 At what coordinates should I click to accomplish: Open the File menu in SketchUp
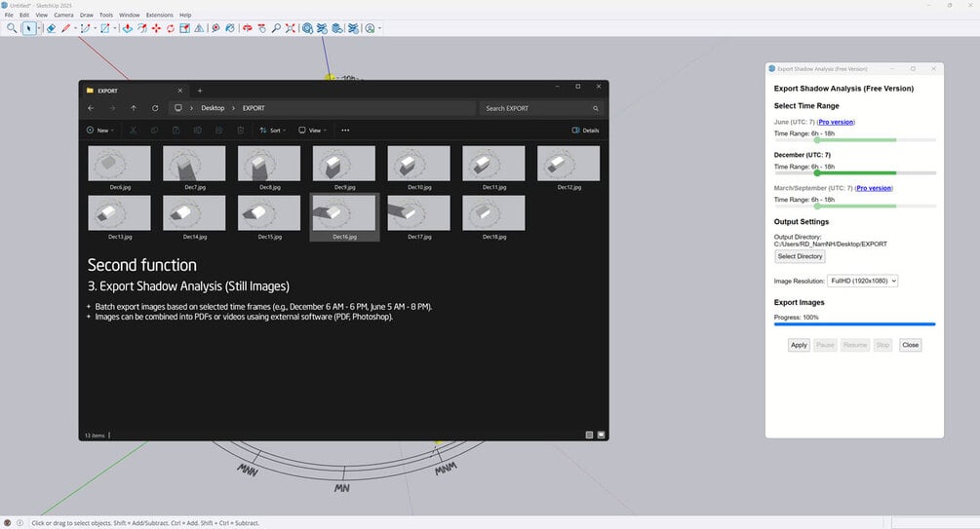[9, 15]
